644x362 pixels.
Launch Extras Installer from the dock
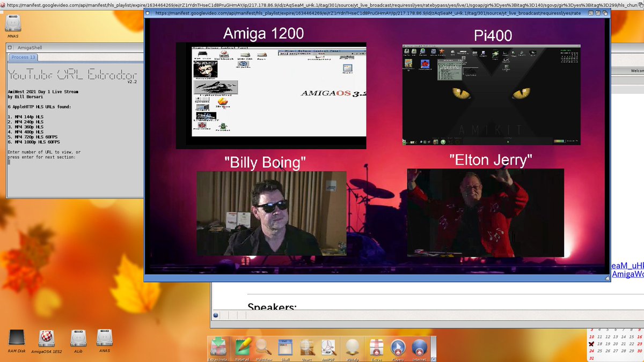pos(219,349)
